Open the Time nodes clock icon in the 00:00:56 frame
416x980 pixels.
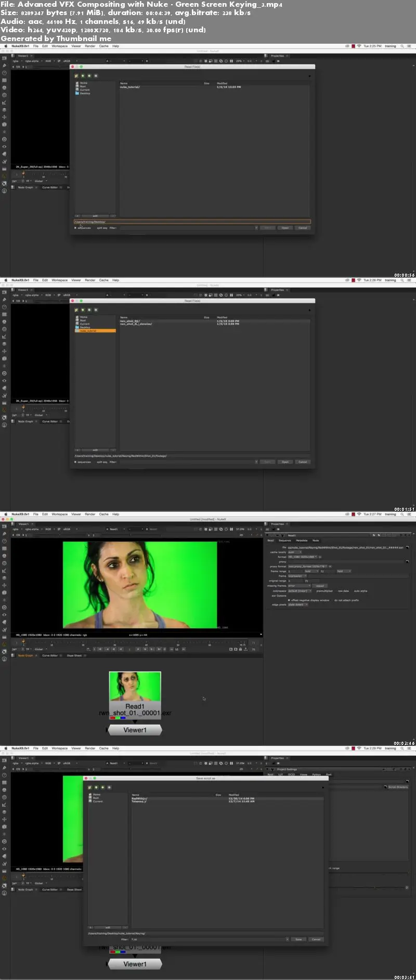(4, 73)
